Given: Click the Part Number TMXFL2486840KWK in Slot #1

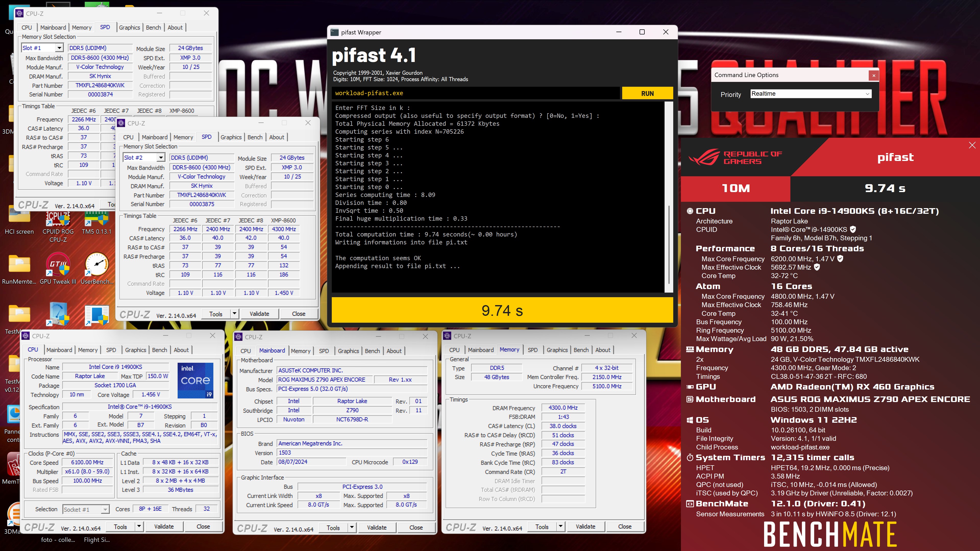Looking at the screenshot, I should point(100,85).
